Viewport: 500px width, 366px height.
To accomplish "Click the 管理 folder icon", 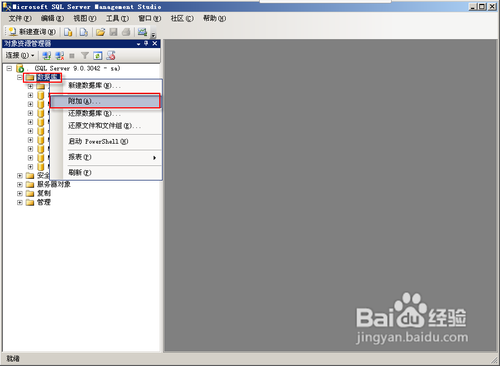I will [30, 202].
